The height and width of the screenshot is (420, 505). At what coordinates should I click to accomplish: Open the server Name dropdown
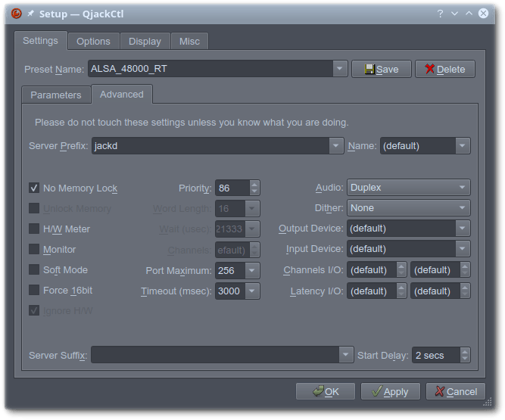(x=463, y=146)
